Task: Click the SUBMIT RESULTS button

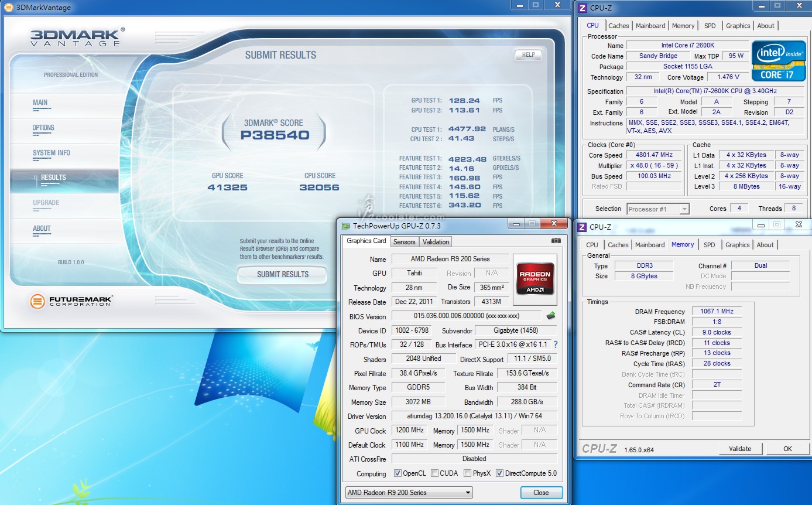Action: tap(282, 274)
